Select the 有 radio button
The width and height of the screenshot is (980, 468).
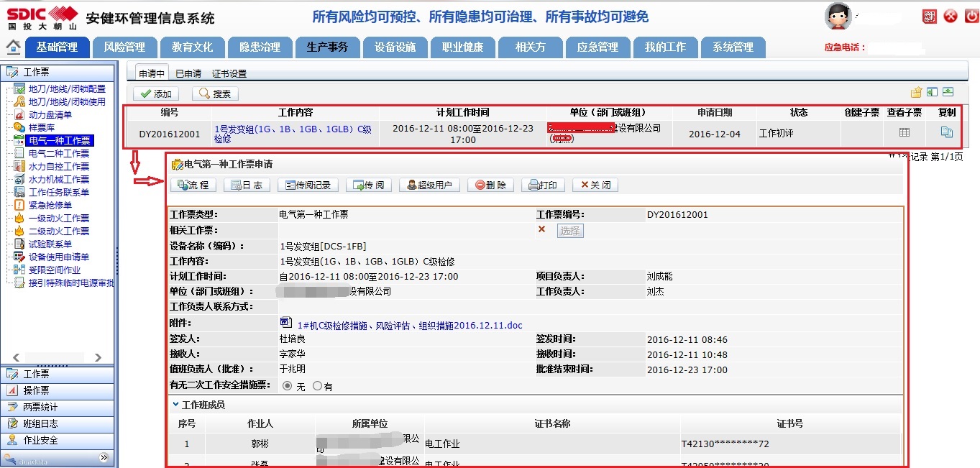pyautogui.click(x=317, y=386)
